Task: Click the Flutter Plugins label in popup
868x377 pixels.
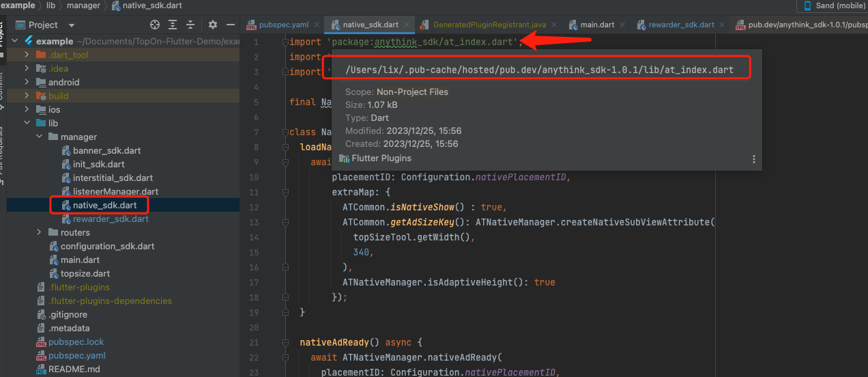Action: pos(381,158)
